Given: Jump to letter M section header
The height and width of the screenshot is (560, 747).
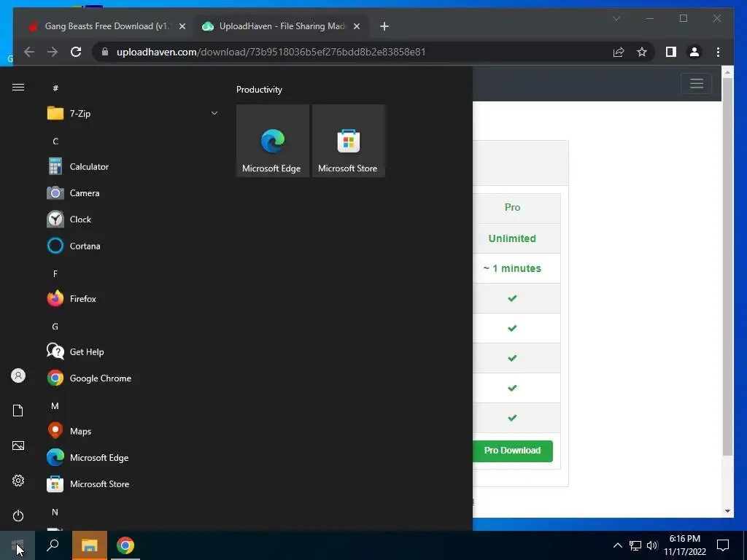Looking at the screenshot, I should click(55, 406).
